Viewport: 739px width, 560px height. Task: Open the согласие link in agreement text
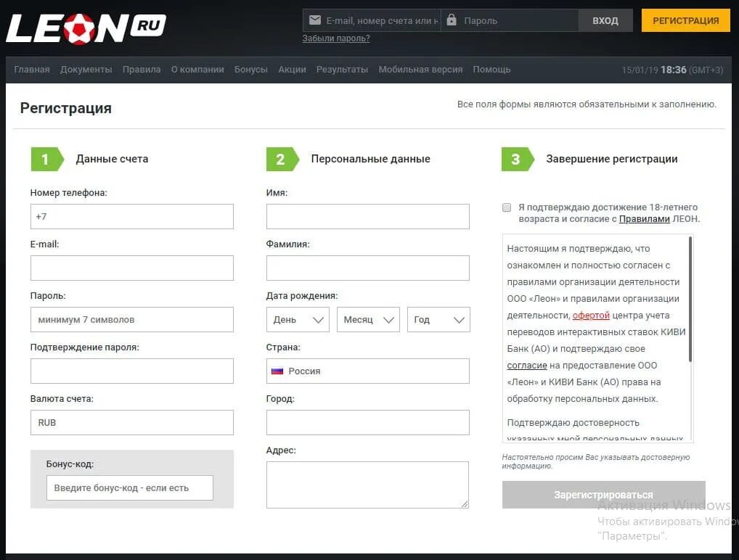point(527,365)
